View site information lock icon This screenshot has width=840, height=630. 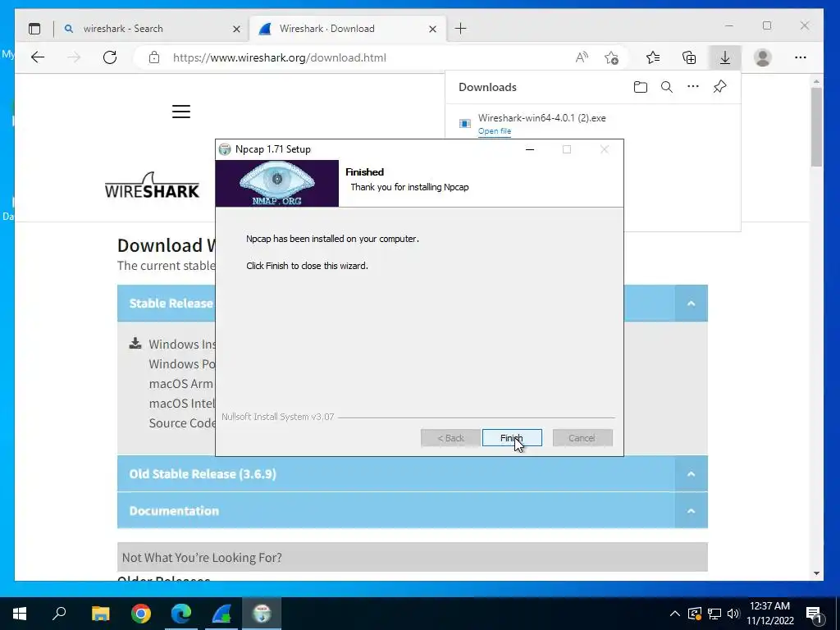pos(154,57)
